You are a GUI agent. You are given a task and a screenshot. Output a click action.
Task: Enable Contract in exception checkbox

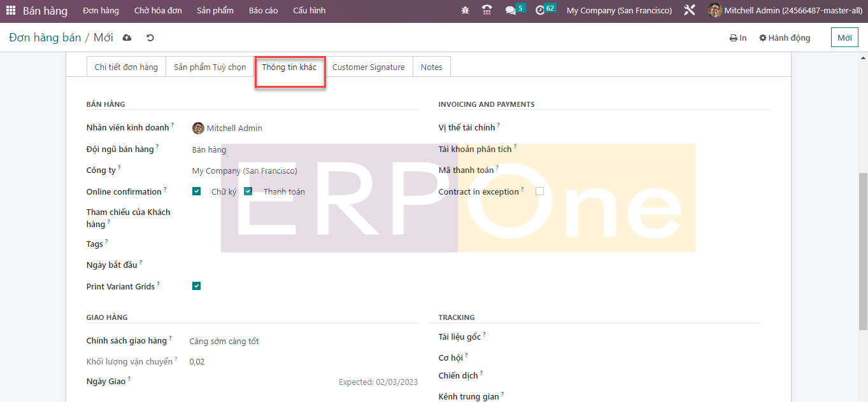pos(539,191)
